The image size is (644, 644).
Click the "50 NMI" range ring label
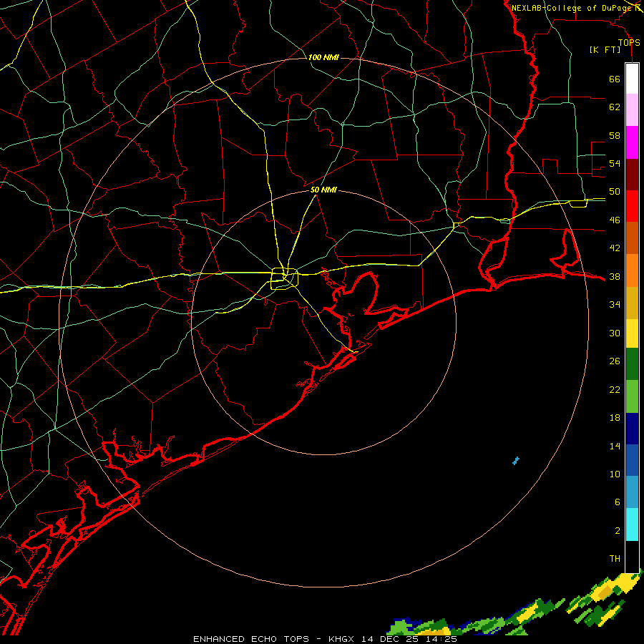[x=323, y=190]
